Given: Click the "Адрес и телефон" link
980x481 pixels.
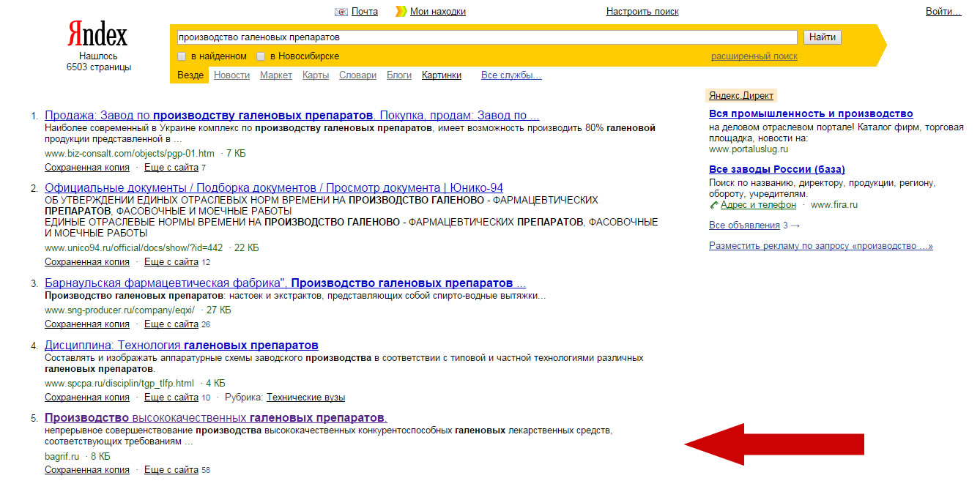Looking at the screenshot, I should (x=758, y=205).
